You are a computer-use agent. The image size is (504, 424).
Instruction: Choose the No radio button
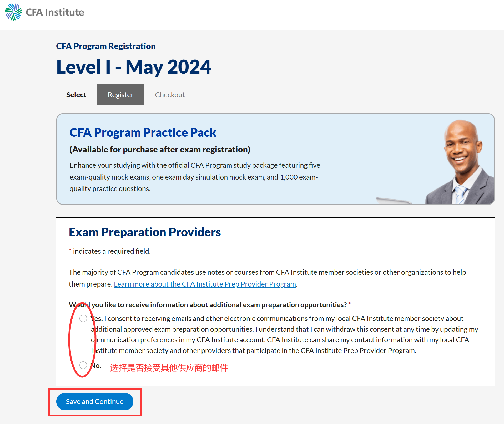[x=83, y=365]
